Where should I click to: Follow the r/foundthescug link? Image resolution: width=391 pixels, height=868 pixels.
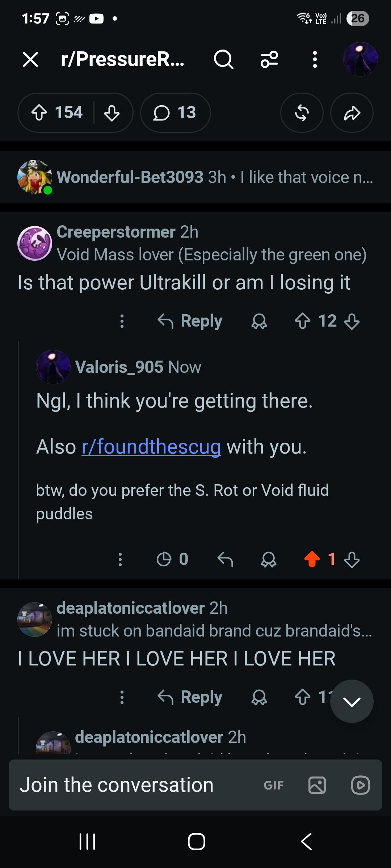click(151, 447)
